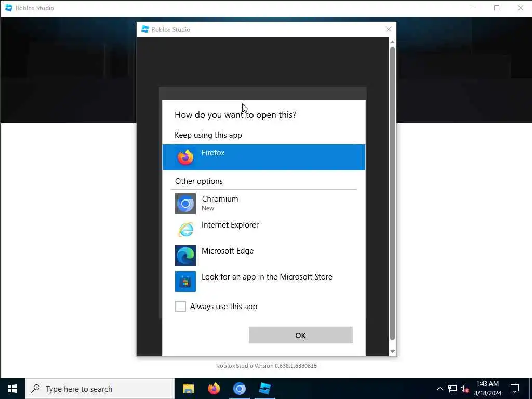Select the Microsoft Edge icon
The height and width of the screenshot is (399, 532).
click(x=185, y=256)
